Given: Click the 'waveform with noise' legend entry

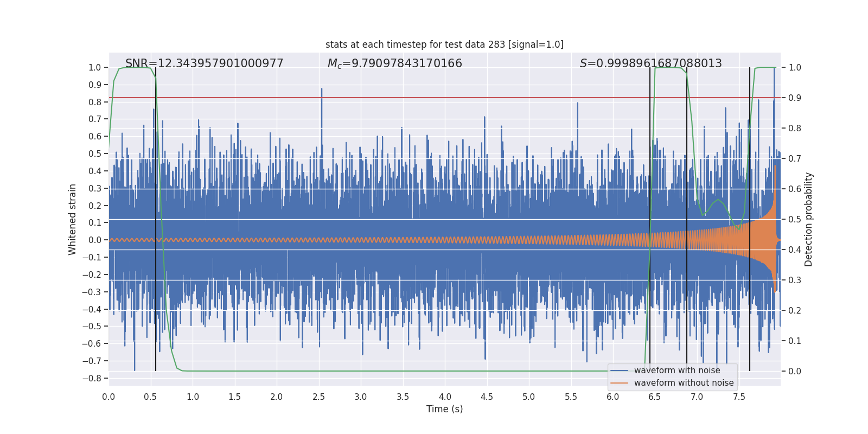Looking at the screenshot, I should point(677,371).
